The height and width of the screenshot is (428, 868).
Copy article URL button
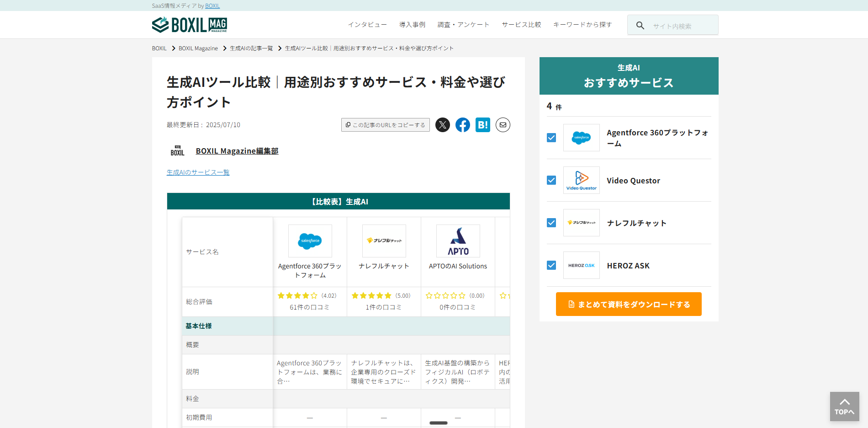(x=386, y=125)
